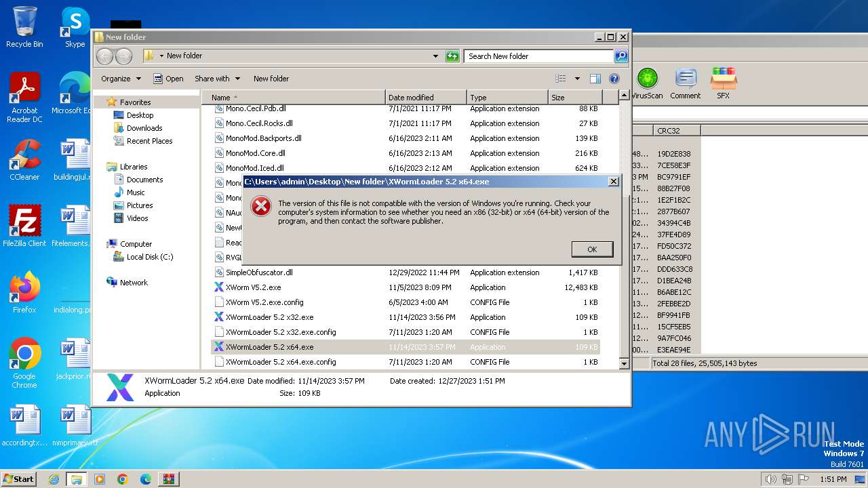Open FileZilla Client desktop shortcut

[x=24, y=226]
